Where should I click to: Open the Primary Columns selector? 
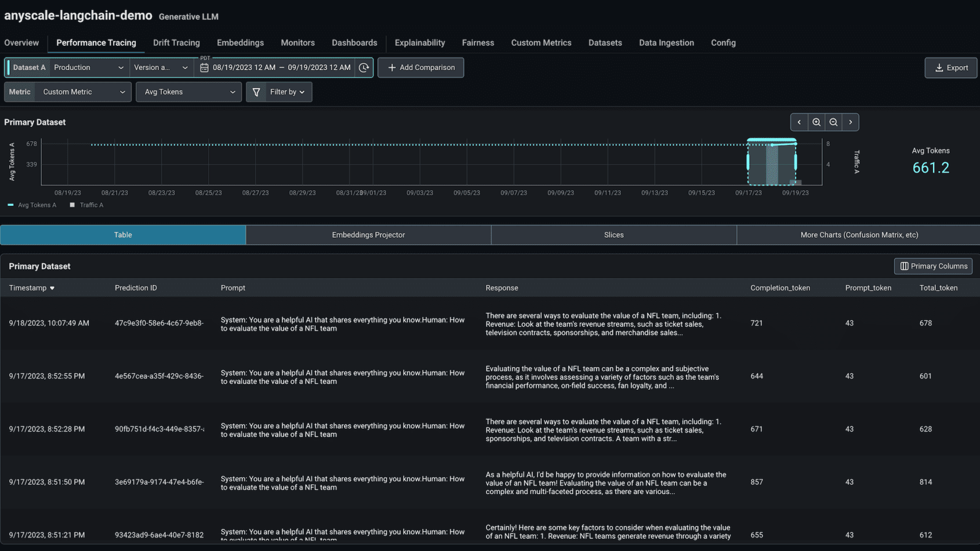tap(932, 266)
